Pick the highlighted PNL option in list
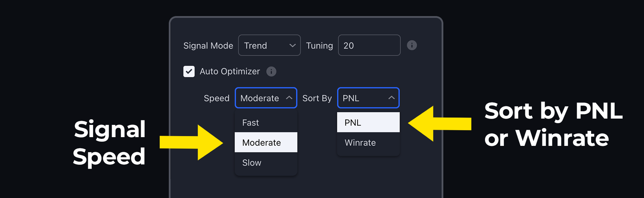The width and height of the screenshot is (644, 198). click(368, 122)
